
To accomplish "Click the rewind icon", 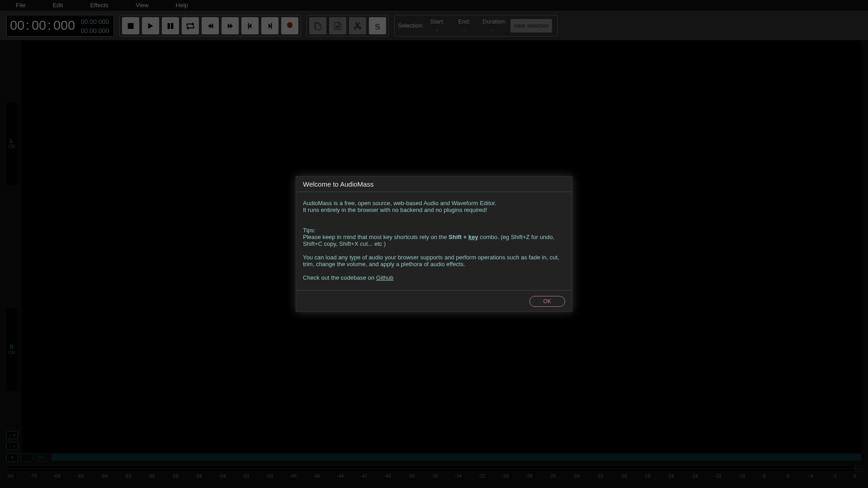I will pyautogui.click(x=210, y=26).
